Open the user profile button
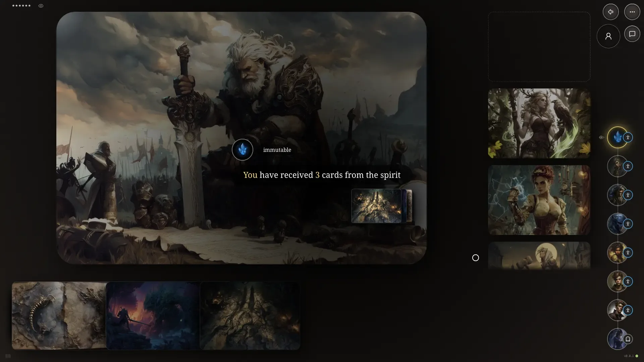 [x=608, y=36]
